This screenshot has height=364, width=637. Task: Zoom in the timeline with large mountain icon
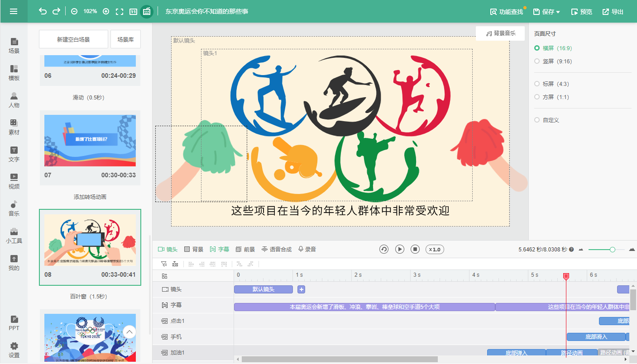632,249
